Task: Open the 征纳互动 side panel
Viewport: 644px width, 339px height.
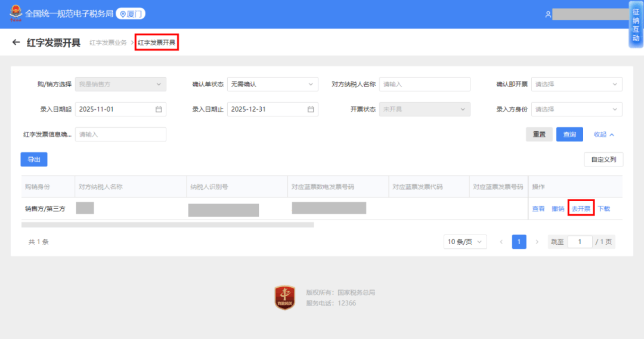Action: (x=636, y=24)
